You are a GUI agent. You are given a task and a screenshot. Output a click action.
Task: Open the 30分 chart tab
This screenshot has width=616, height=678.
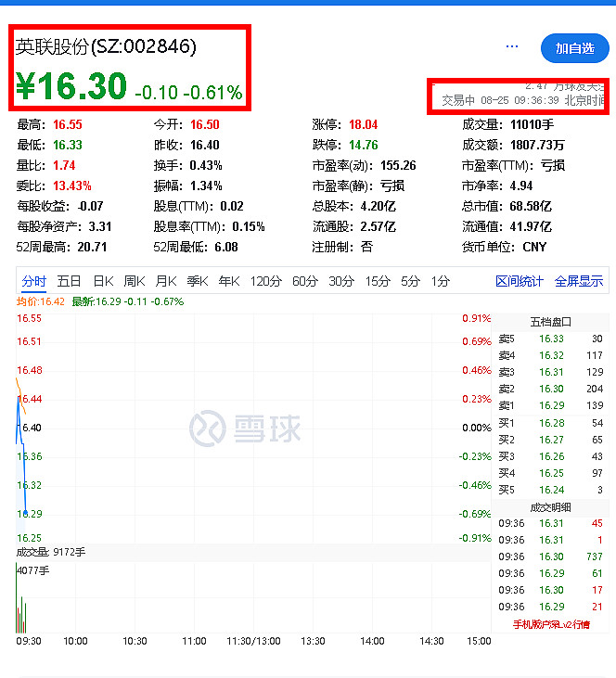pyautogui.click(x=341, y=281)
